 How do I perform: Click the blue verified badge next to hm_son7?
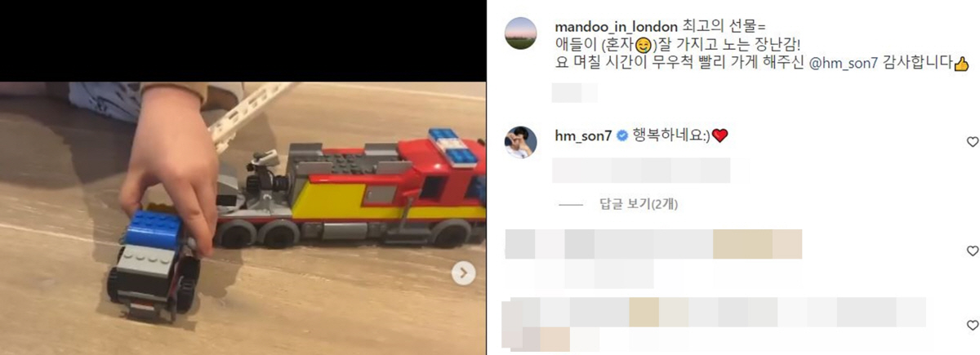click(621, 136)
